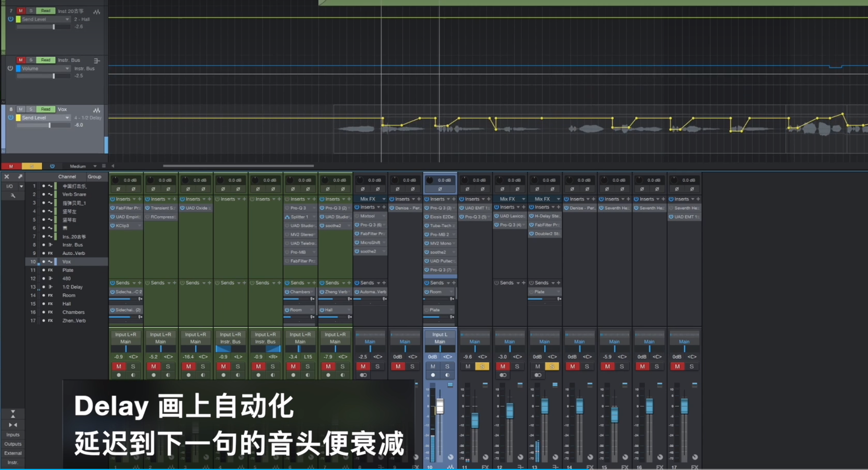This screenshot has width=868, height=470.
Task: Add insert with plus icon on channel 1
Action: 139,199
